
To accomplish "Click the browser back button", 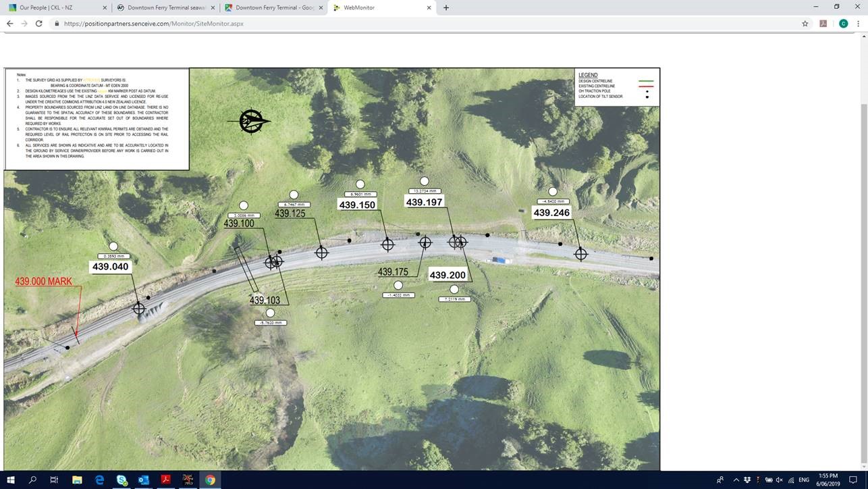I will tap(9, 23).
